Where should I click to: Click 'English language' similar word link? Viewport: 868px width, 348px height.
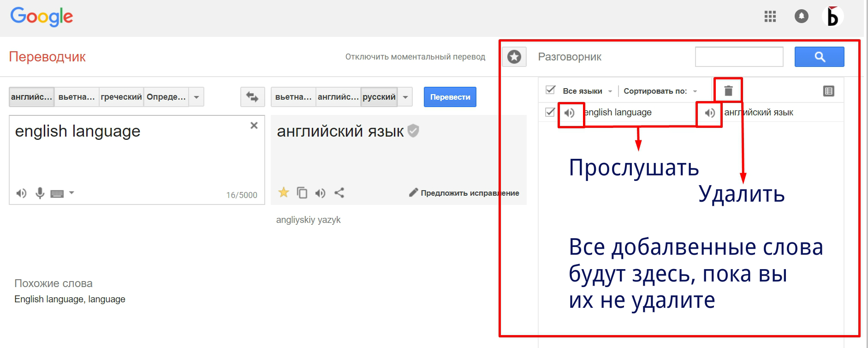(x=49, y=299)
